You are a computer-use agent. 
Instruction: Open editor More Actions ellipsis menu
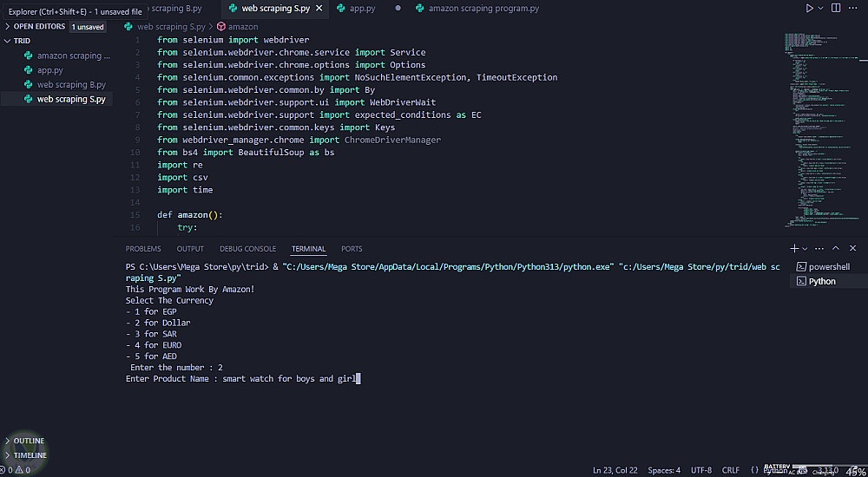(853, 9)
